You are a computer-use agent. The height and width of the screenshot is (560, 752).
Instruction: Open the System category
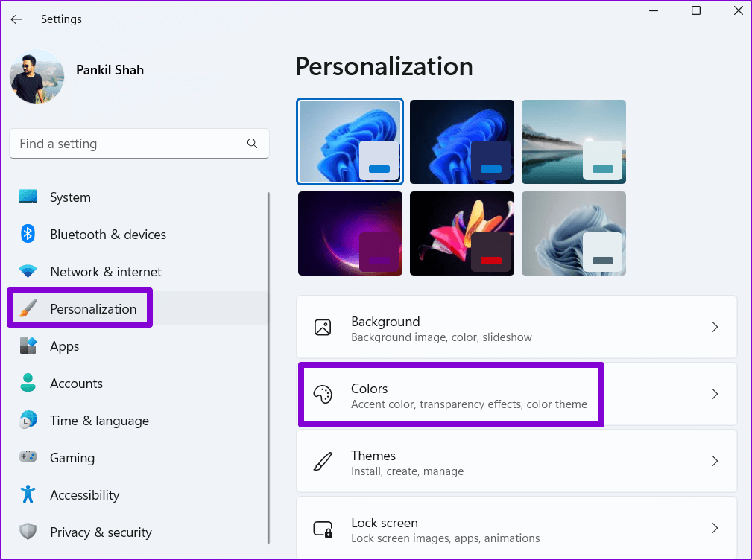[70, 197]
